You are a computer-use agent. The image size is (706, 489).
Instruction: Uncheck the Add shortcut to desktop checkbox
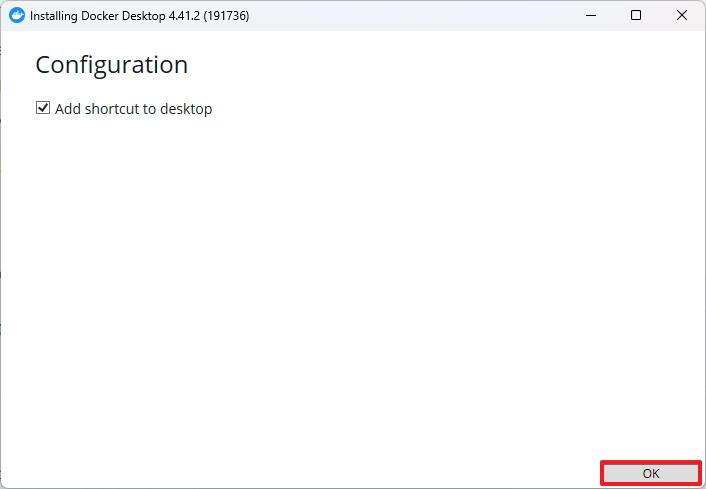(43, 108)
